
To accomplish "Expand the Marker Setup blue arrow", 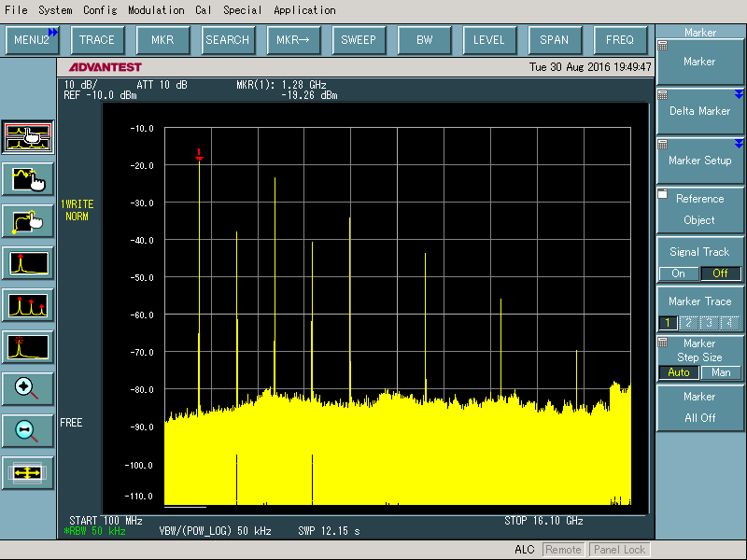I will click(x=739, y=144).
